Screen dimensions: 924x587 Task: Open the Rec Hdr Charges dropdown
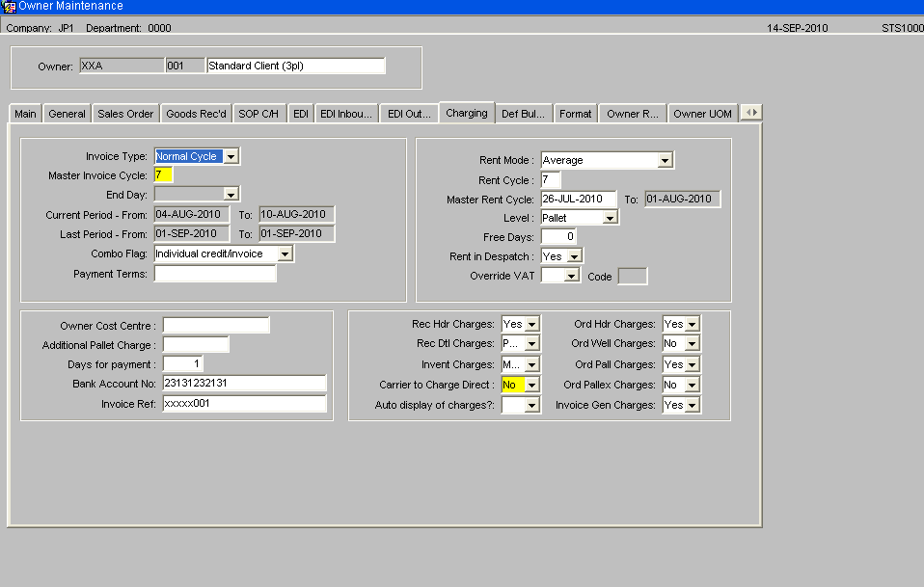[x=531, y=324]
